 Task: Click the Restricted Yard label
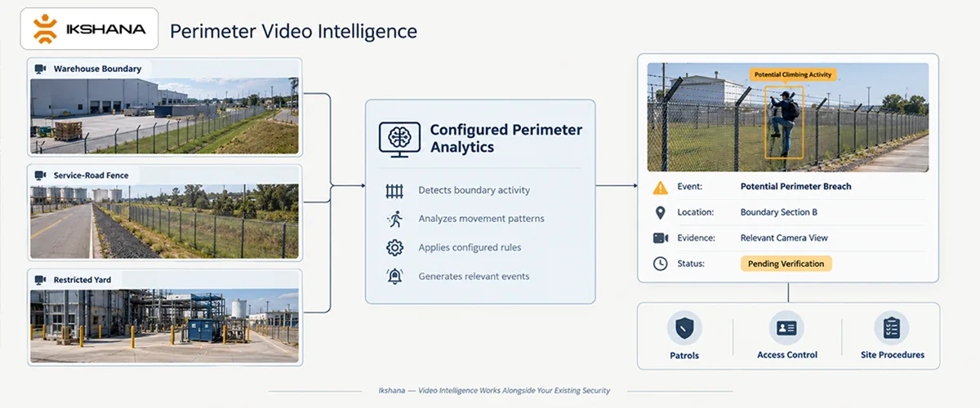coord(82,280)
